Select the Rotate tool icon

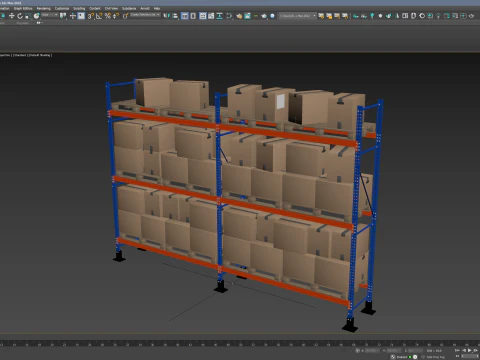[20, 16]
